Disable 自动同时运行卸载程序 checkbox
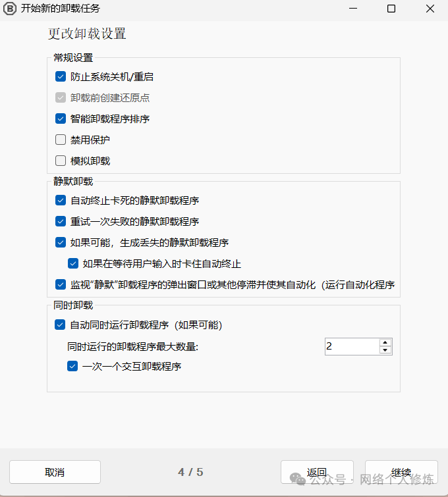Viewport: 448px width, 497px height. click(60, 325)
